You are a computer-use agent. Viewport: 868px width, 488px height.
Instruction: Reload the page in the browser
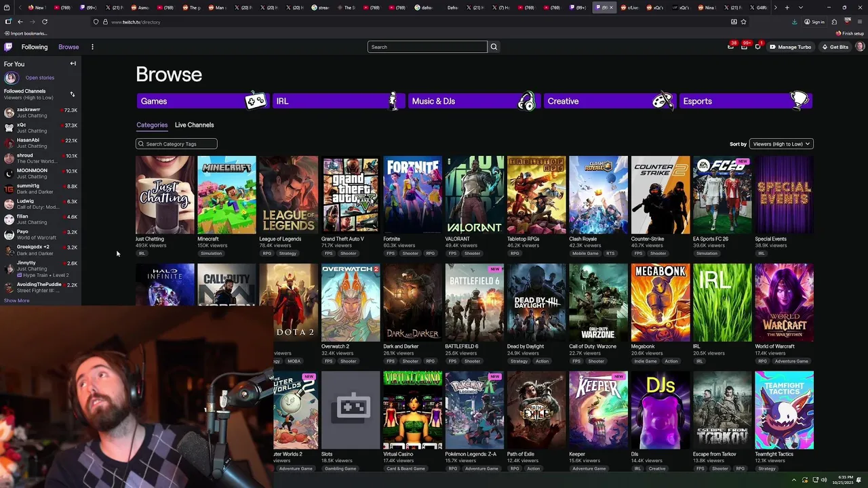45,22
